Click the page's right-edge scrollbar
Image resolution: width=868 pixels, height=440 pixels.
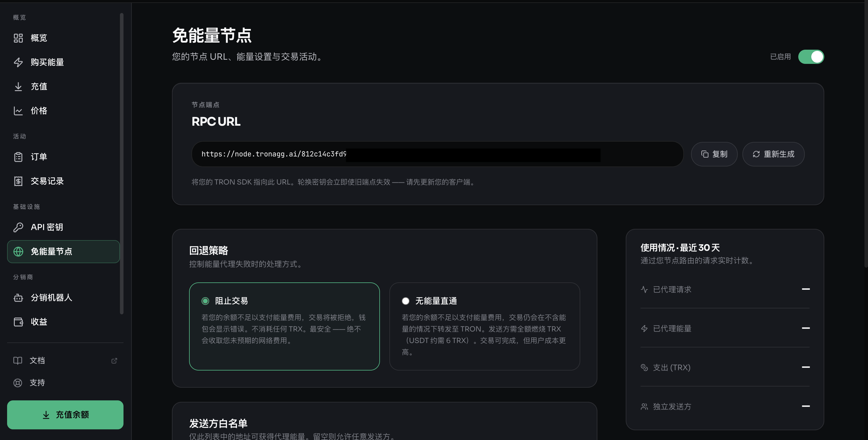(866, 135)
